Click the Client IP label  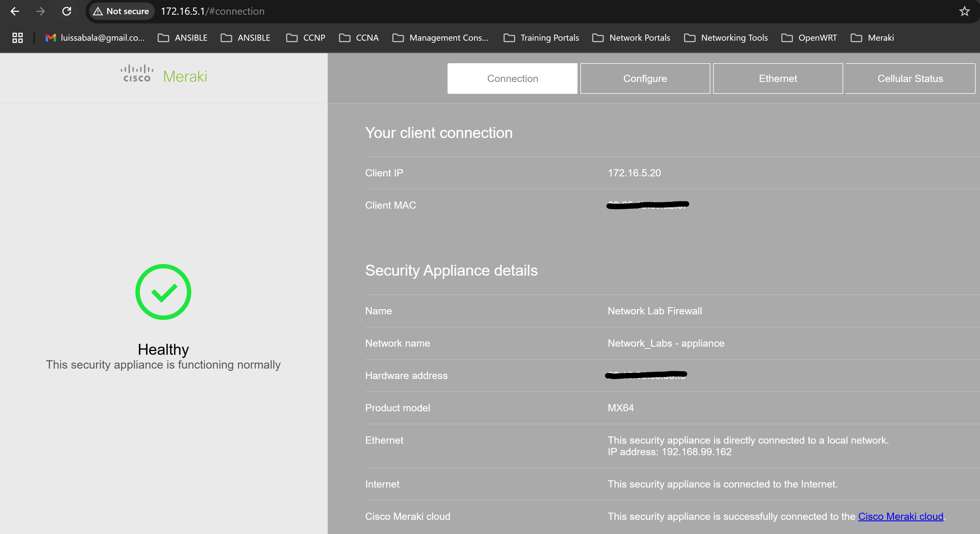coord(384,173)
